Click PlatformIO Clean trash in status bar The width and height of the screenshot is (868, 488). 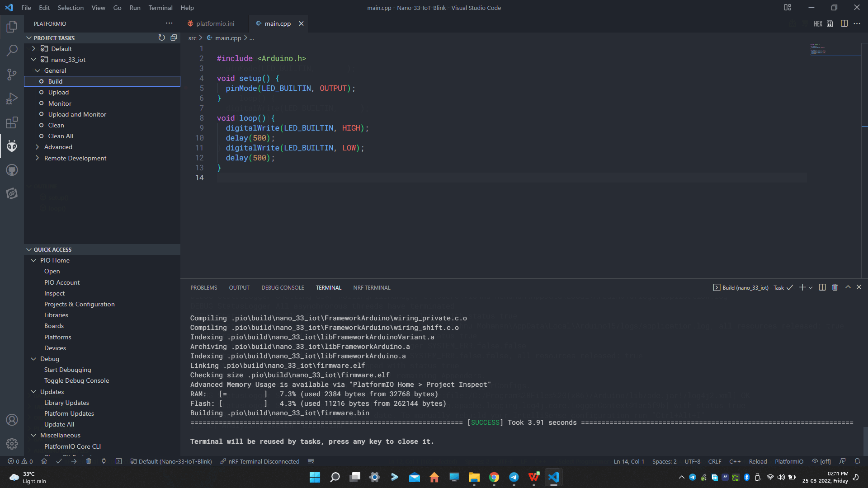(89, 461)
